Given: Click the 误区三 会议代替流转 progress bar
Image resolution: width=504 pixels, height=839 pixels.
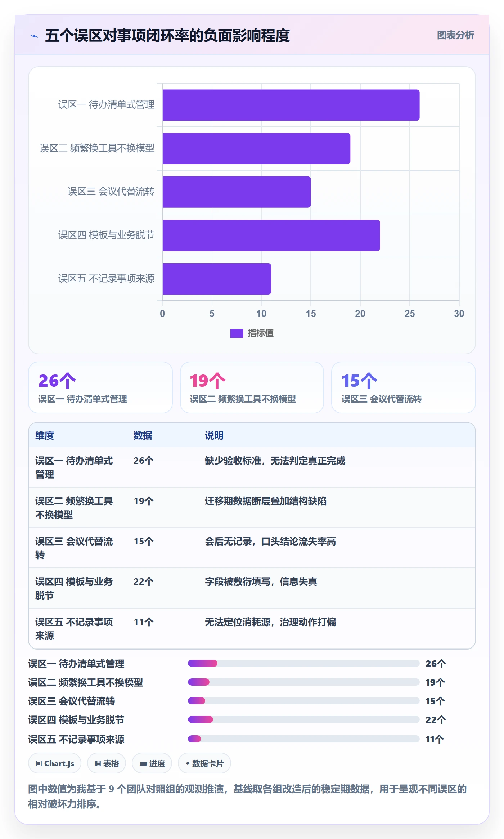Looking at the screenshot, I should [x=303, y=701].
